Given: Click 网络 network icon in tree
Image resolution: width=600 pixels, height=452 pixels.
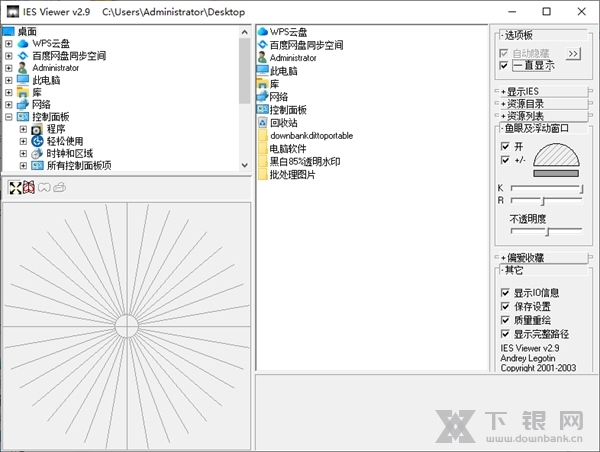Looking at the screenshot, I should [23, 104].
